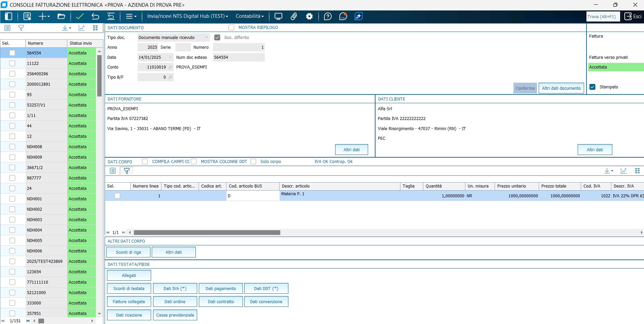Click the filter icon above document list

click(21, 28)
